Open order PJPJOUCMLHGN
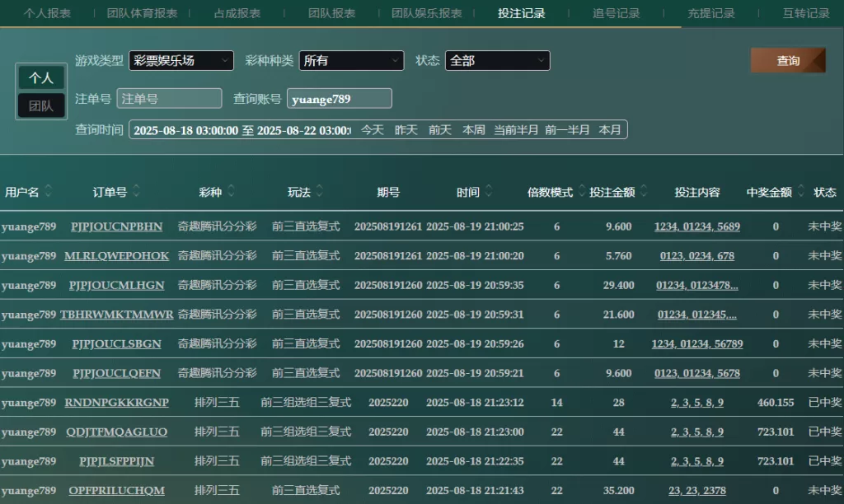Screen dimensions: 844x504 117,285
